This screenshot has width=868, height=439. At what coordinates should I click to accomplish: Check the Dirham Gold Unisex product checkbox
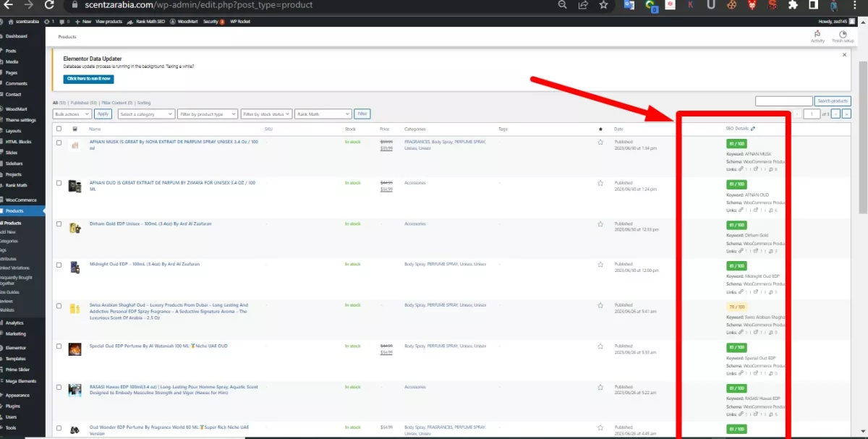coord(59,224)
